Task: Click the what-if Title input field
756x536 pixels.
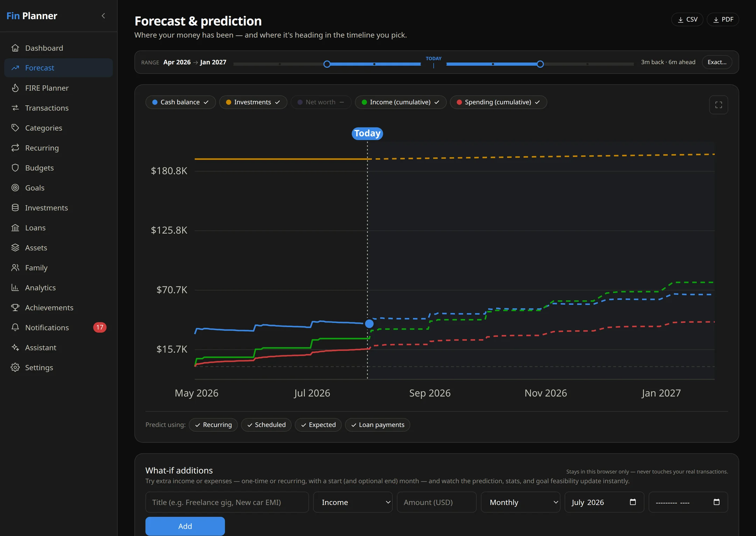Action: pyautogui.click(x=227, y=502)
